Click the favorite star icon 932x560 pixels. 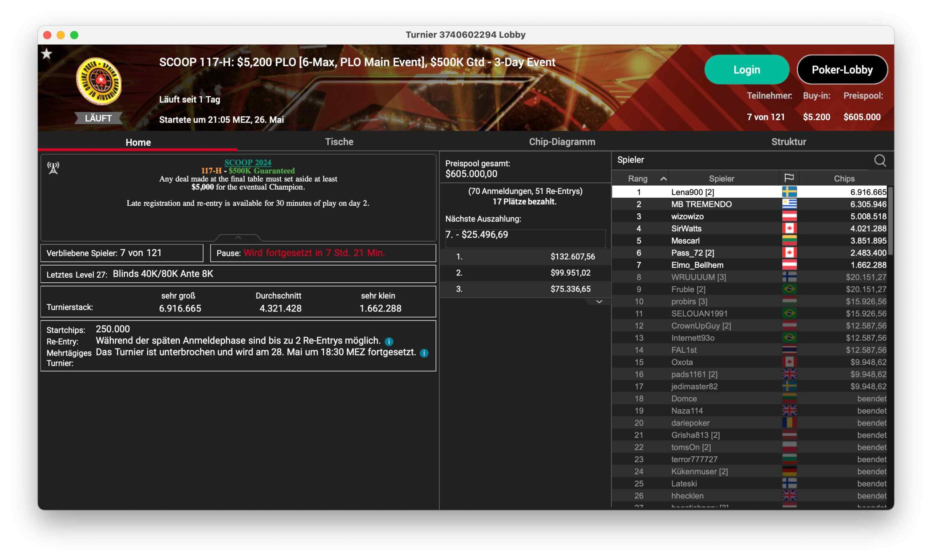point(47,54)
